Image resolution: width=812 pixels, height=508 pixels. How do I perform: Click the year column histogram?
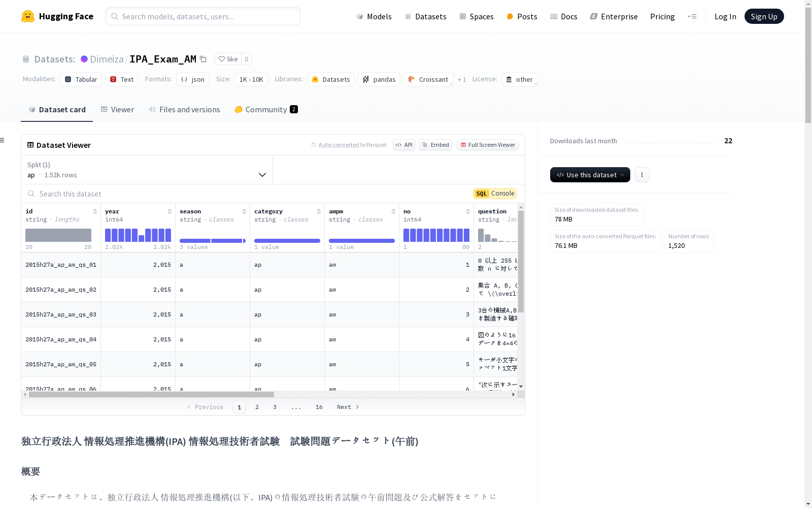click(x=138, y=235)
